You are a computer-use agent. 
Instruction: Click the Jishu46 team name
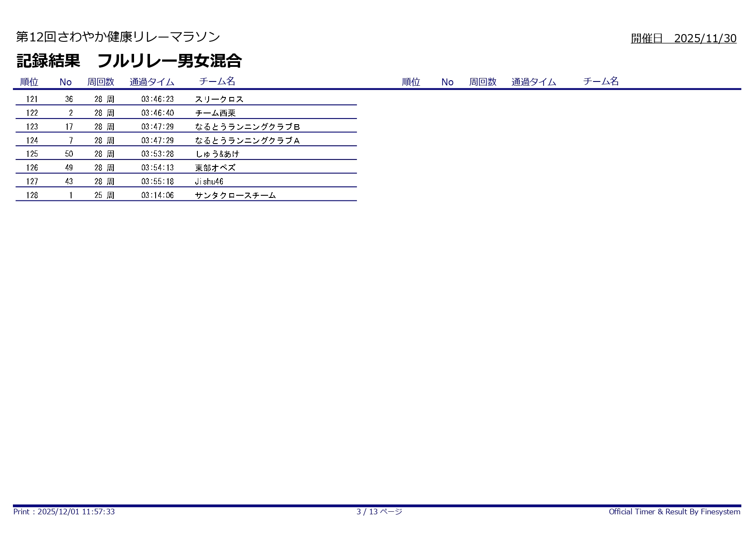click(209, 182)
